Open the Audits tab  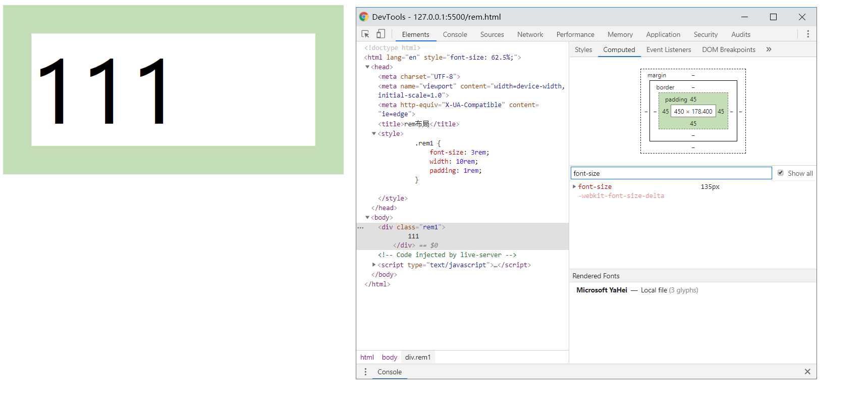tap(740, 34)
